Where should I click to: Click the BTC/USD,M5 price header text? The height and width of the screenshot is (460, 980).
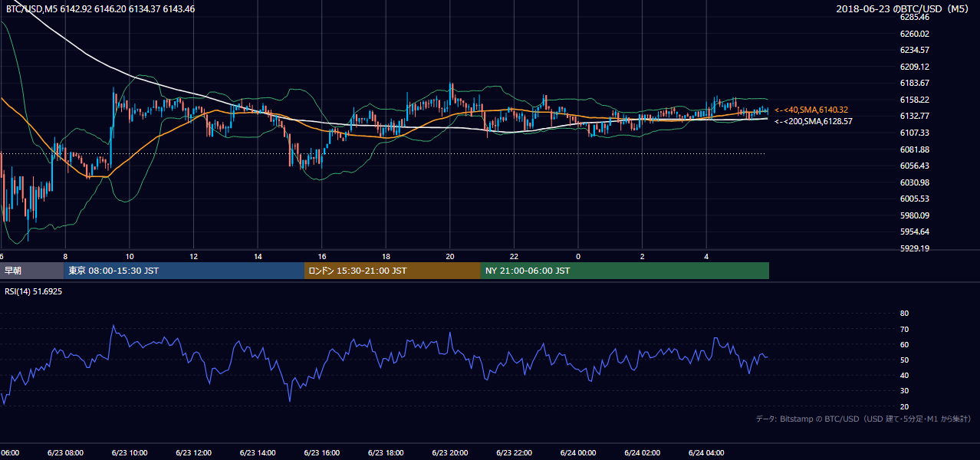pos(100,9)
